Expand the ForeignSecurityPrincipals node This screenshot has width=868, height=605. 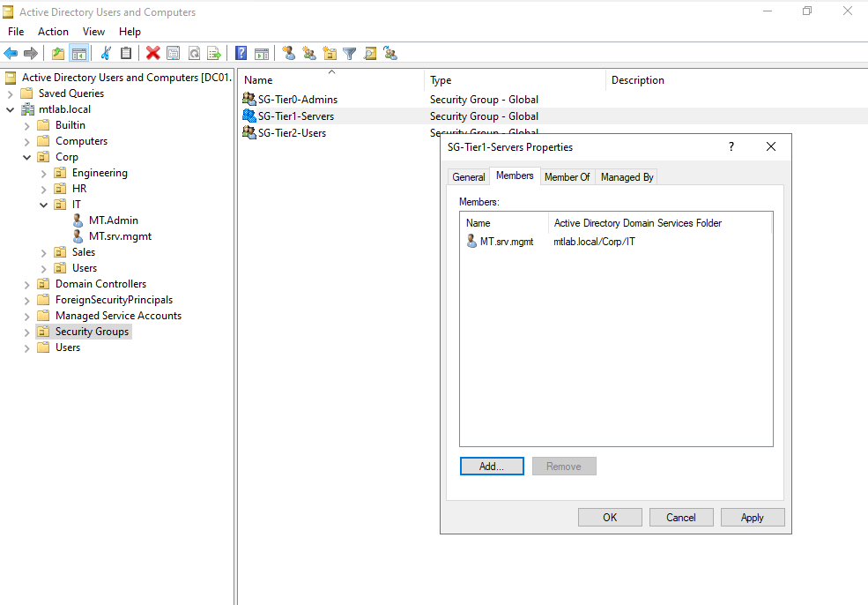[x=26, y=300]
